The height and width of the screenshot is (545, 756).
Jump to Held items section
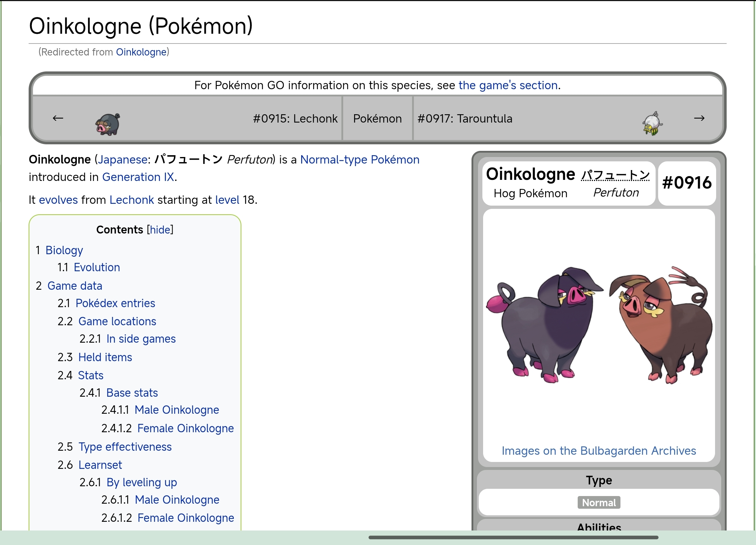coord(105,357)
